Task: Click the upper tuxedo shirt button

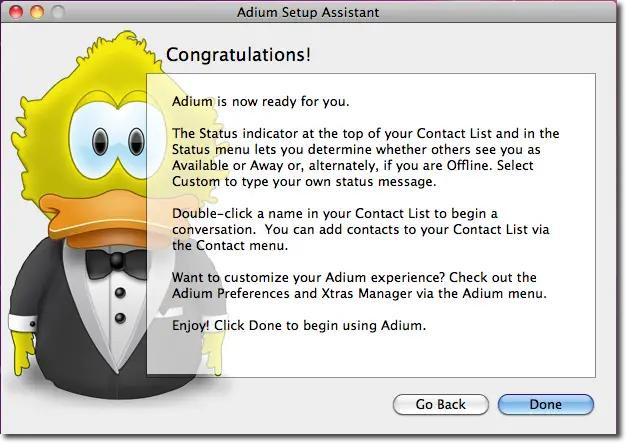Action: coord(120,293)
